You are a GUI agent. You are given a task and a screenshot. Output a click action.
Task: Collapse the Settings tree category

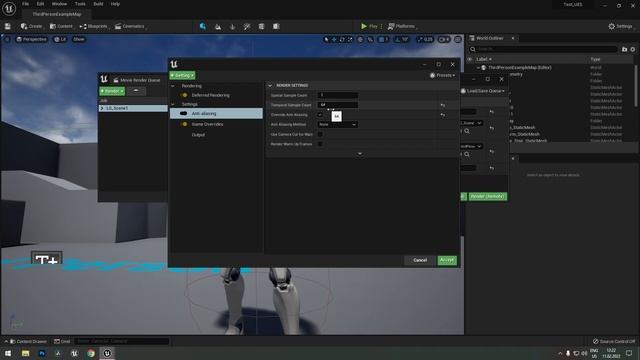tap(173, 104)
